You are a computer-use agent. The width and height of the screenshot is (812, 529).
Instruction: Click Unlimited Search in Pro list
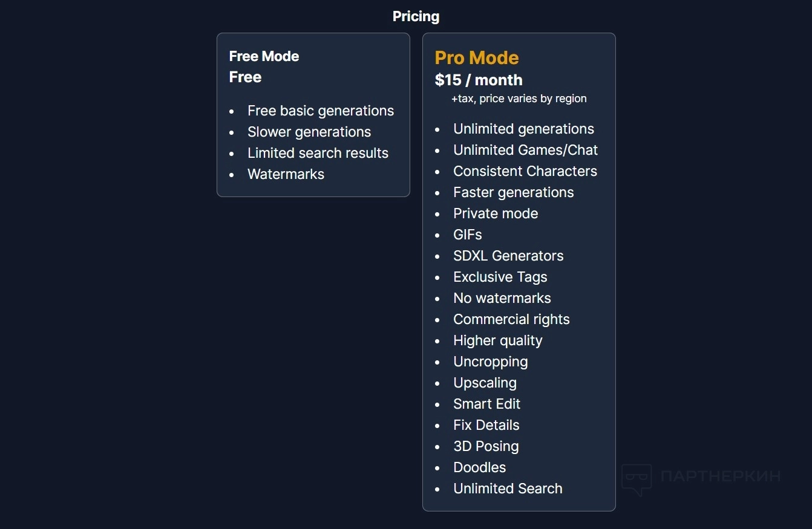508,488
